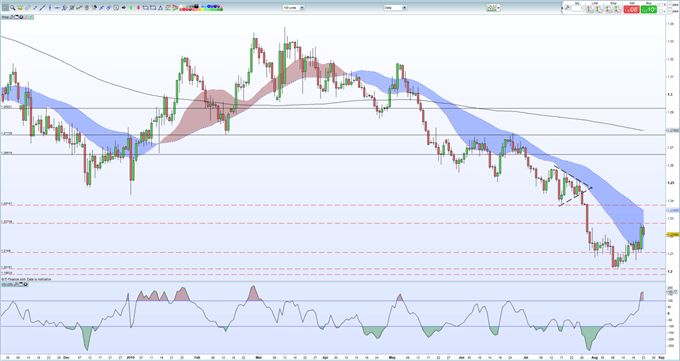Click the trash delete drawings icon
Image resolution: width=680 pixels, height=361 pixels.
coord(86,7)
